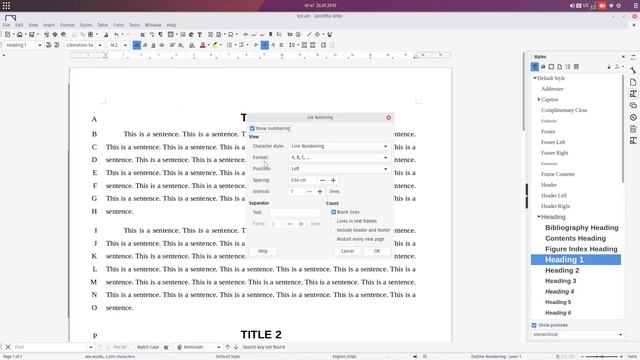Open the special character omega icon
This screenshot has width=640, height=360.
click(x=231, y=35)
